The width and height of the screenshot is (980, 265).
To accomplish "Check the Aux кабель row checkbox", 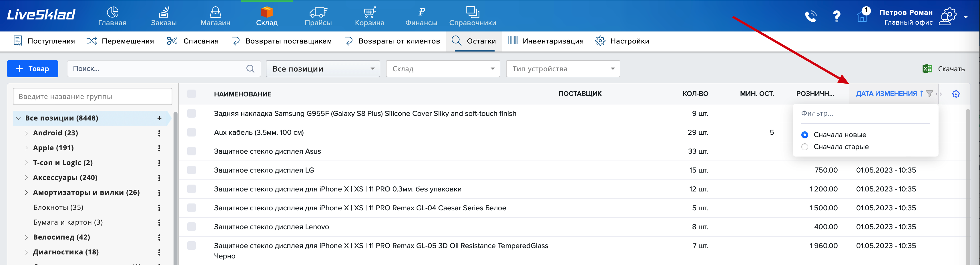I will coord(191,132).
